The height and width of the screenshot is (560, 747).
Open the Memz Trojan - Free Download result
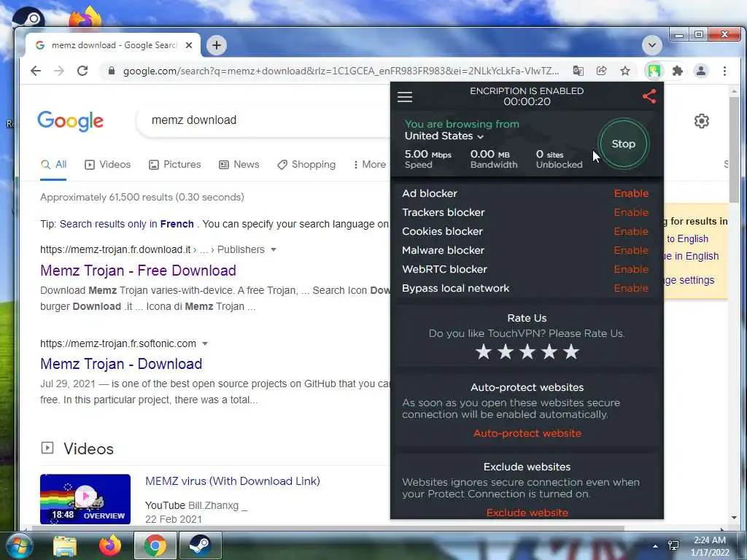[138, 271]
